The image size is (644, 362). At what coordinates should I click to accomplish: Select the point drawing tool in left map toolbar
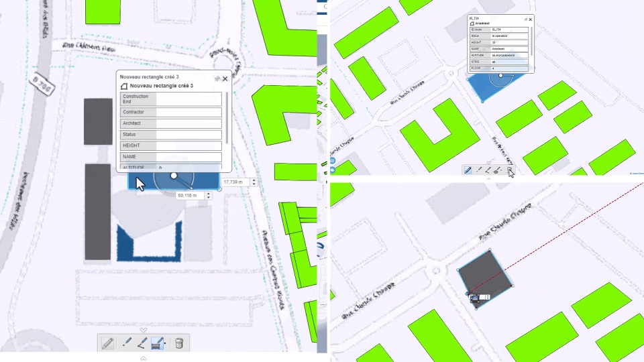pyautogui.click(x=127, y=343)
